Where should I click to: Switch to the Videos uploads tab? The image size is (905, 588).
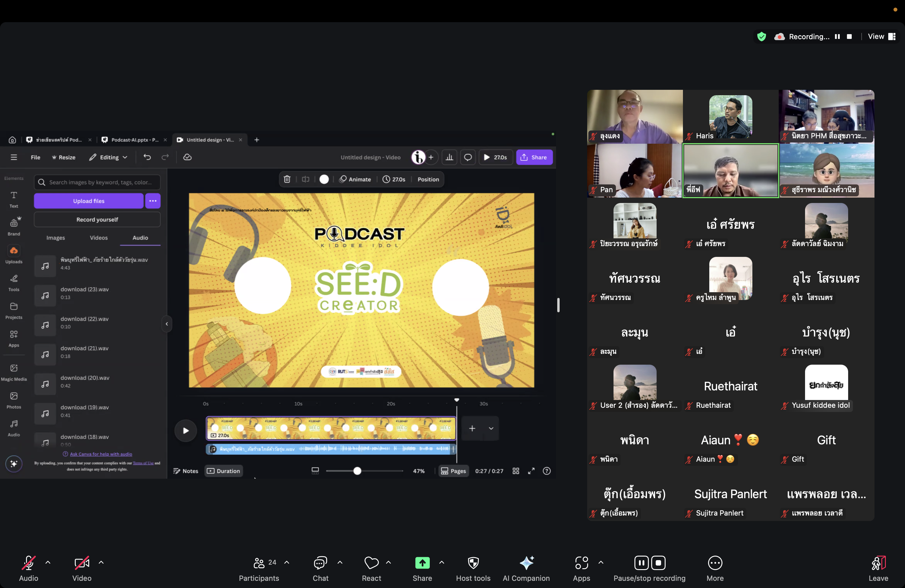point(98,238)
